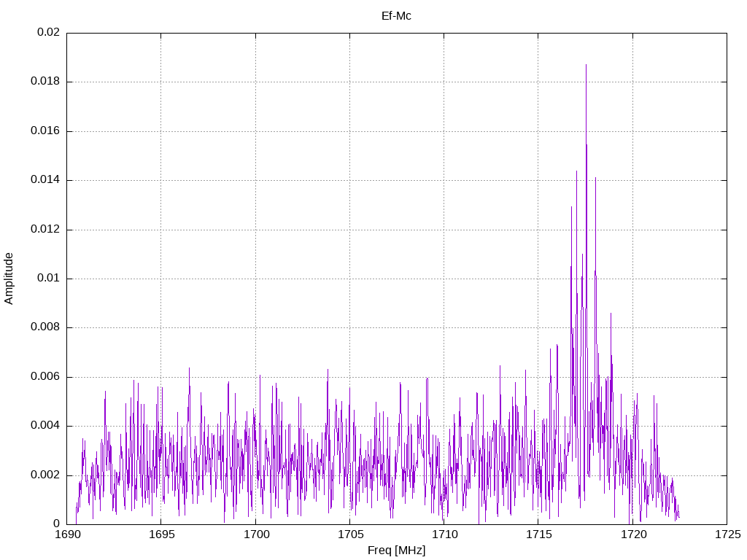Click the x-axis tick label 1710
The image size is (747, 560).
[444, 534]
